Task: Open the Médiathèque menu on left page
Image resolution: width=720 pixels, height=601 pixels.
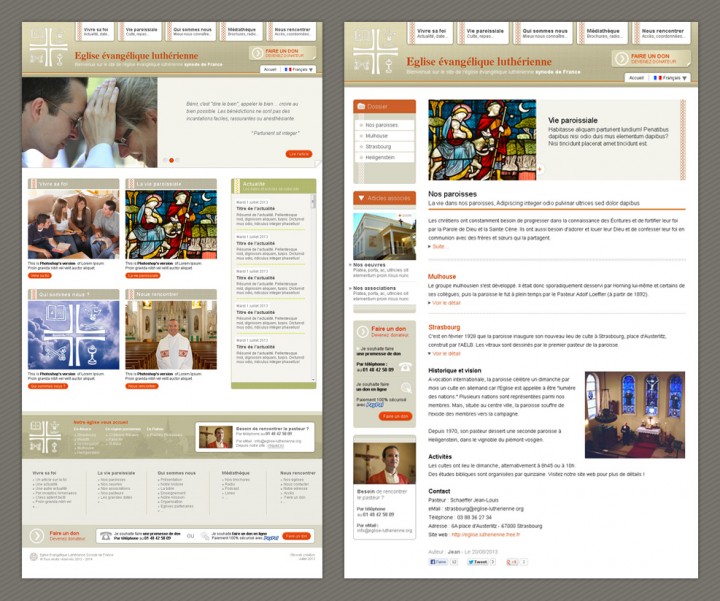Action: tap(241, 31)
